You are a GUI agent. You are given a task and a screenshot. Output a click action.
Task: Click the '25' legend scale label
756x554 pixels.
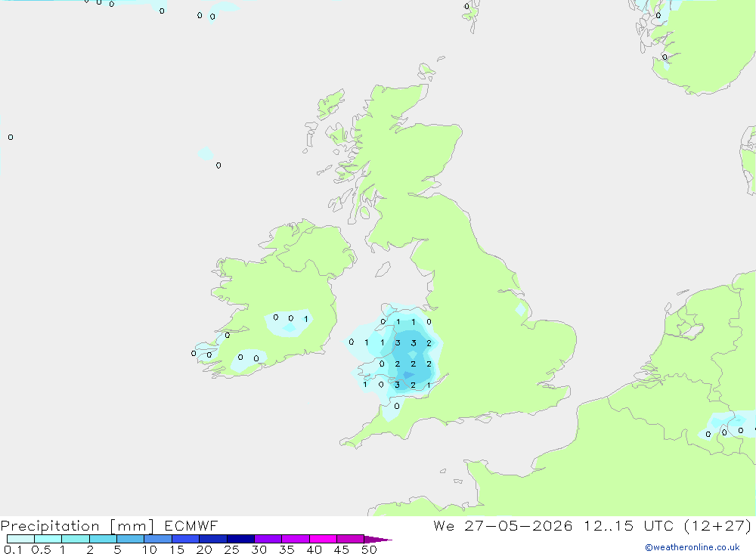[231, 549]
